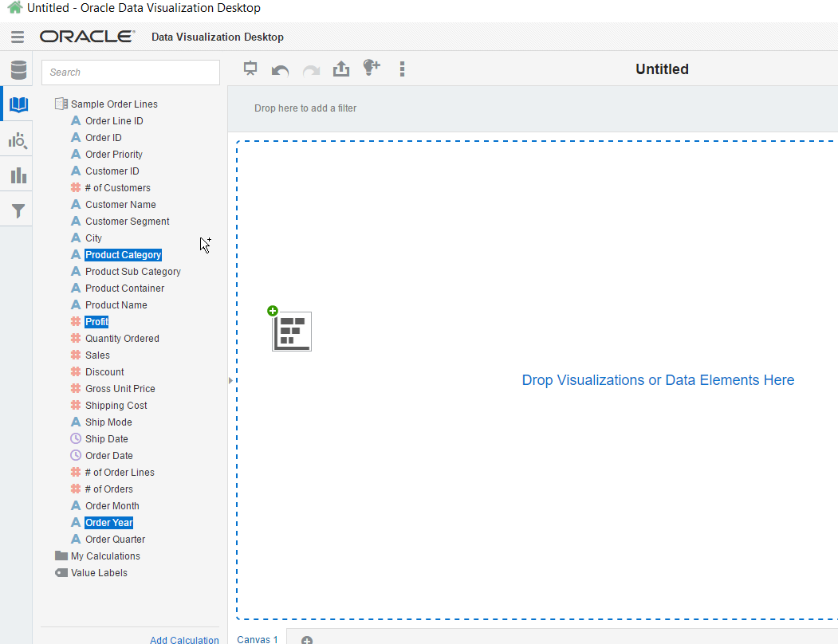Screen dimensions: 838x644
Task: Click the Insights lightbulb icon
Action: click(x=372, y=69)
